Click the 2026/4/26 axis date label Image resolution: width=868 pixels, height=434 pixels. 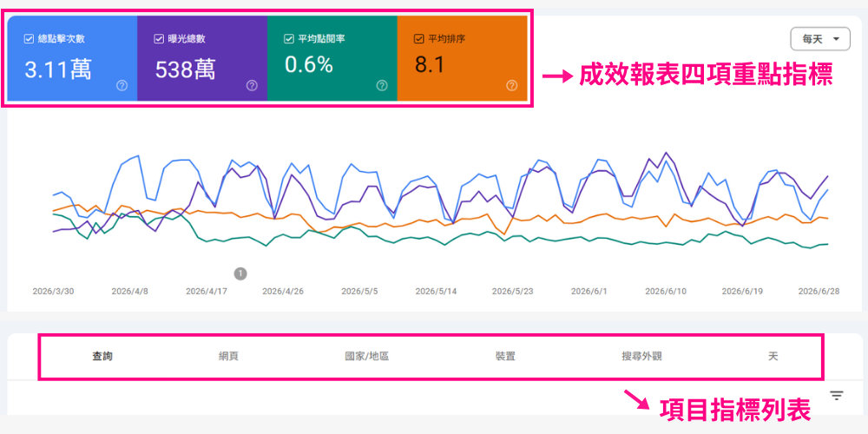(x=283, y=291)
